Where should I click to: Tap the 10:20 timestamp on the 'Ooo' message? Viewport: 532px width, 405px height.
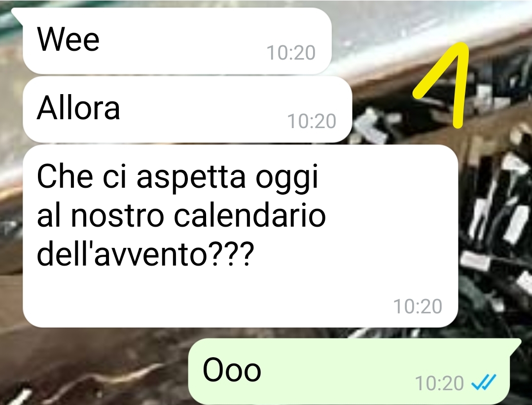pyautogui.click(x=439, y=383)
